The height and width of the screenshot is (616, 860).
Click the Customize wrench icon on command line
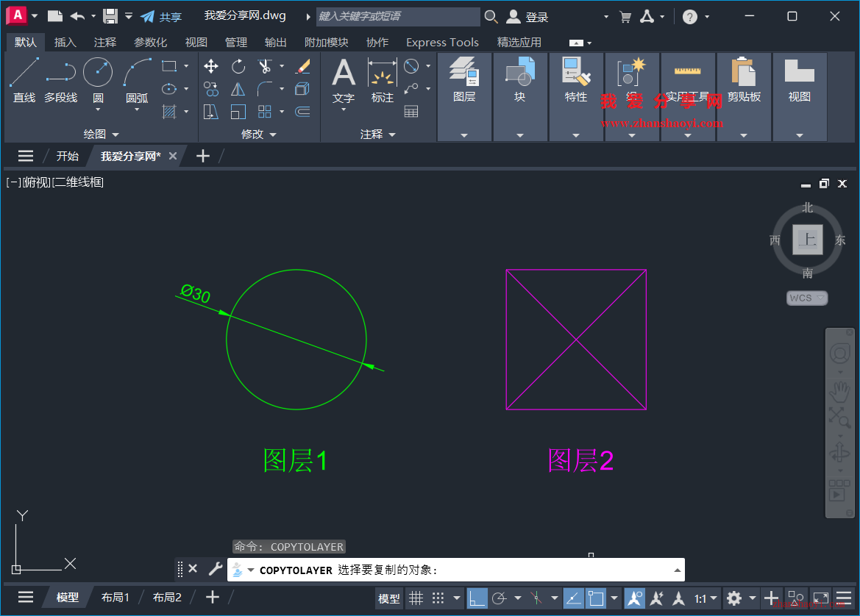pyautogui.click(x=216, y=569)
